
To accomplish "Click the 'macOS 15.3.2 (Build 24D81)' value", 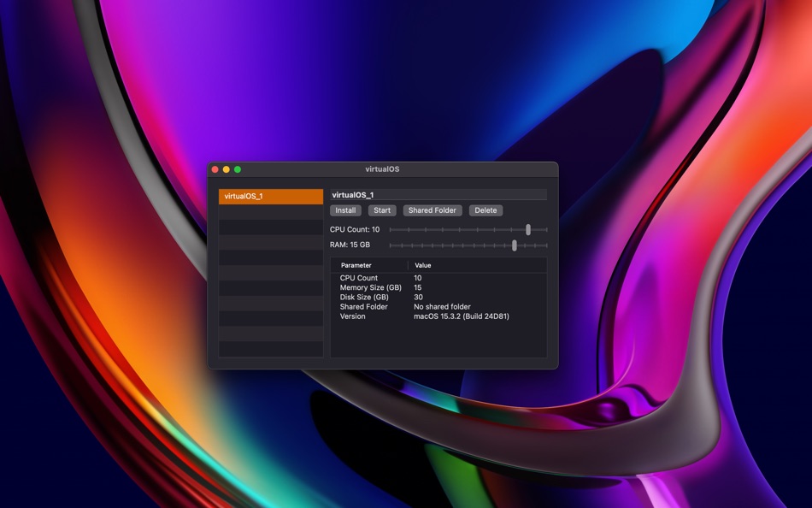I will pos(462,316).
